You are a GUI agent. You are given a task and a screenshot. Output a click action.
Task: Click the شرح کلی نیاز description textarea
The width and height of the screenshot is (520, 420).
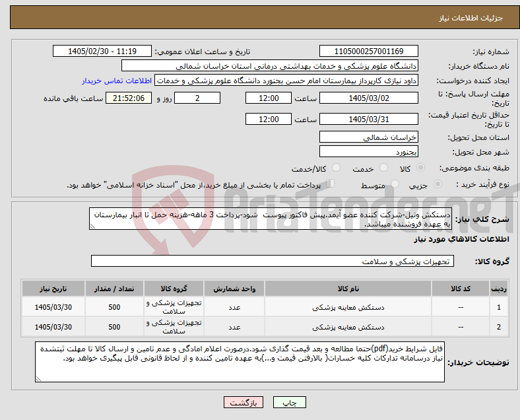271,219
